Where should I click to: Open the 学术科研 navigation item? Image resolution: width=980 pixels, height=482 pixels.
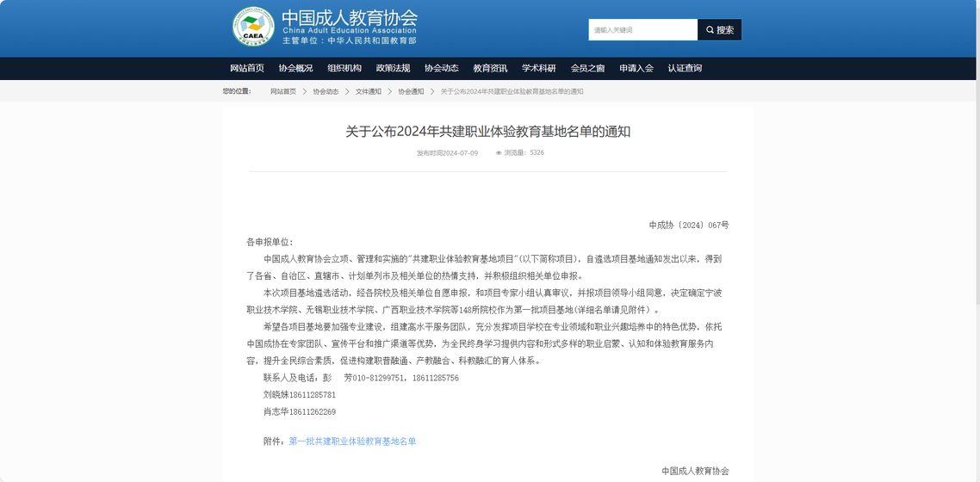pyautogui.click(x=539, y=69)
